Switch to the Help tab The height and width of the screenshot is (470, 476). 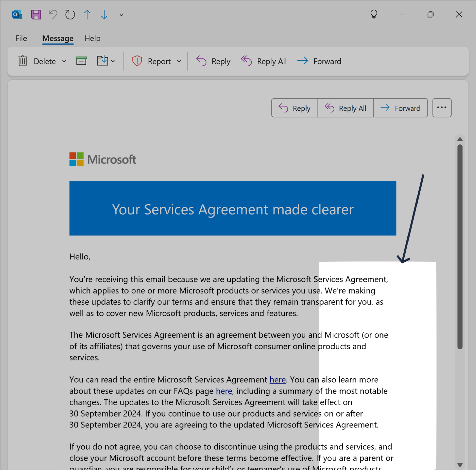[92, 38]
